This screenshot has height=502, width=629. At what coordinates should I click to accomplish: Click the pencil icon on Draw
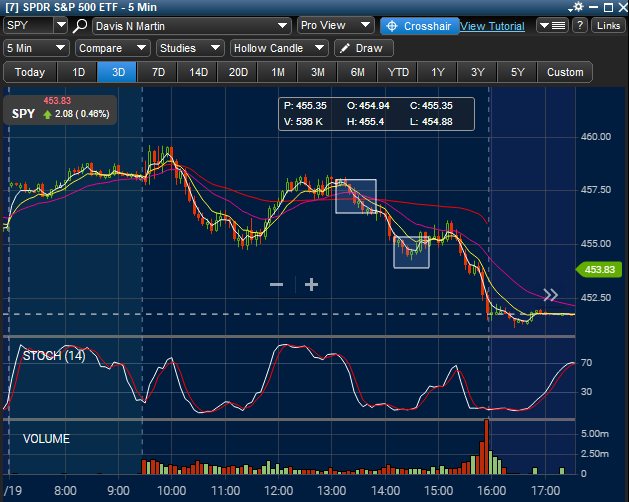point(345,48)
